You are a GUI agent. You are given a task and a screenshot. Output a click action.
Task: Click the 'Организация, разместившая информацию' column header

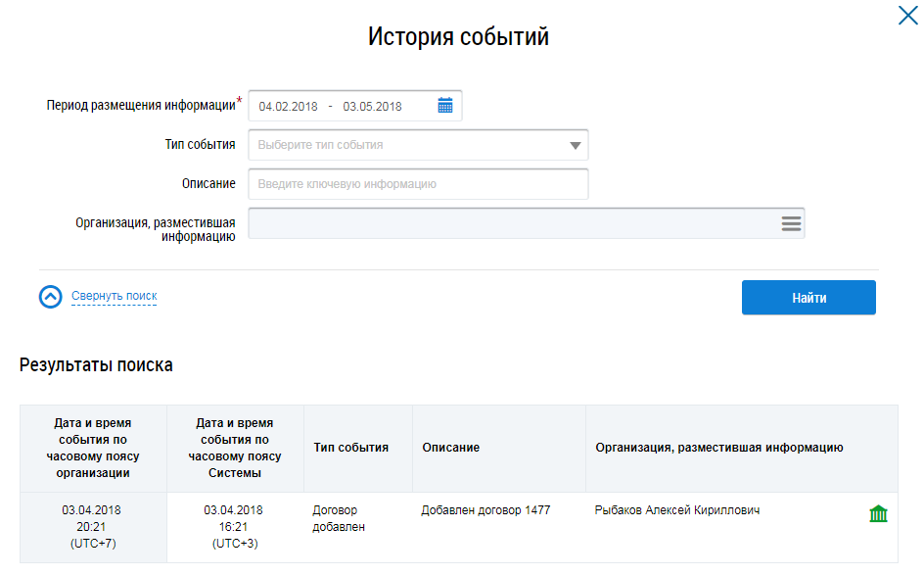(x=718, y=448)
